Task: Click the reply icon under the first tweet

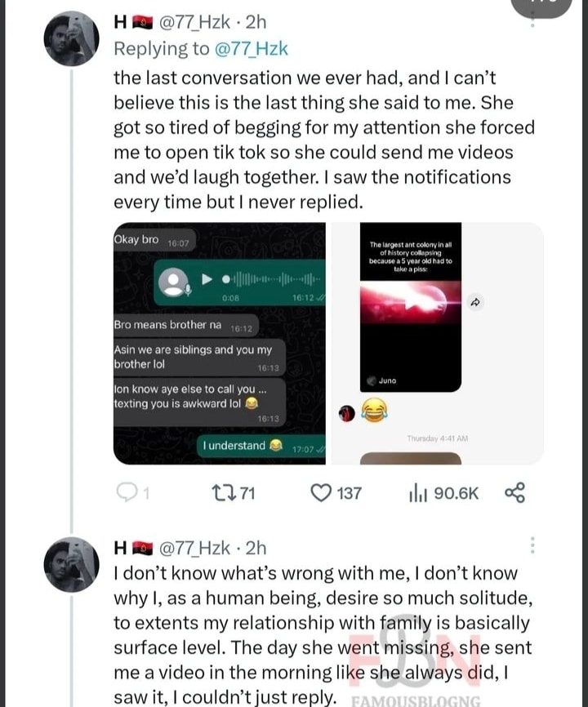Action: coord(125,492)
